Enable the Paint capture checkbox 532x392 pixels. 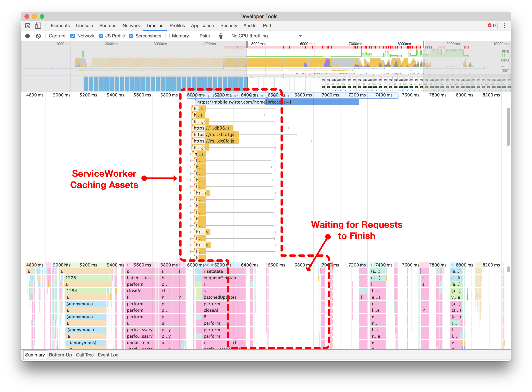[195, 36]
